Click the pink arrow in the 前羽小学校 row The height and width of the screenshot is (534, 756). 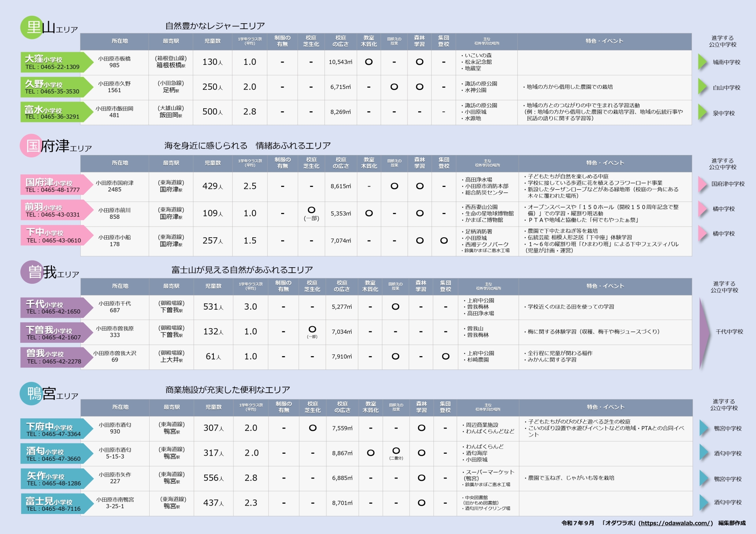click(703, 209)
